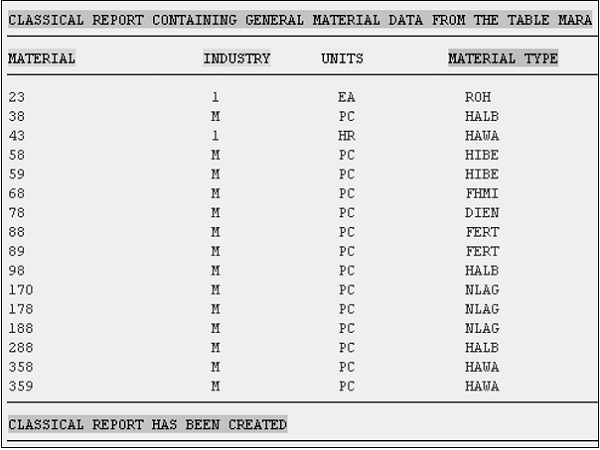Image resolution: width=600 pixels, height=450 pixels.
Task: Select material number 170
Action: coord(21,290)
